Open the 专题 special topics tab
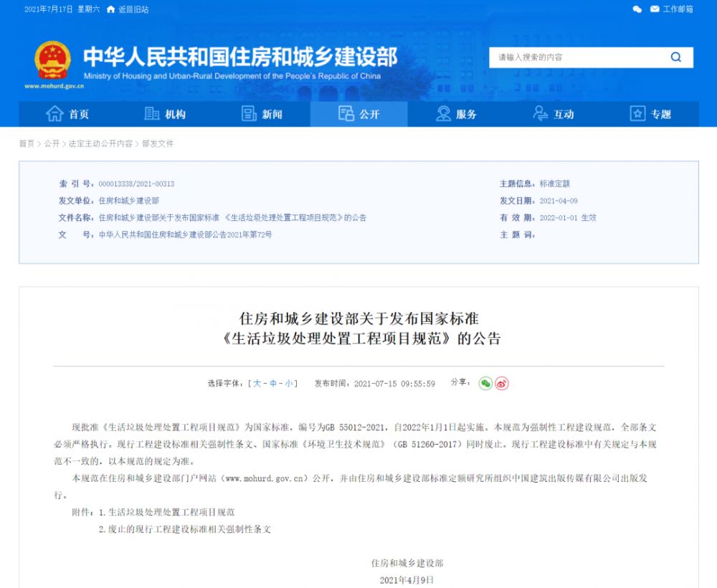Screen dimensions: 717x588 click(x=650, y=114)
